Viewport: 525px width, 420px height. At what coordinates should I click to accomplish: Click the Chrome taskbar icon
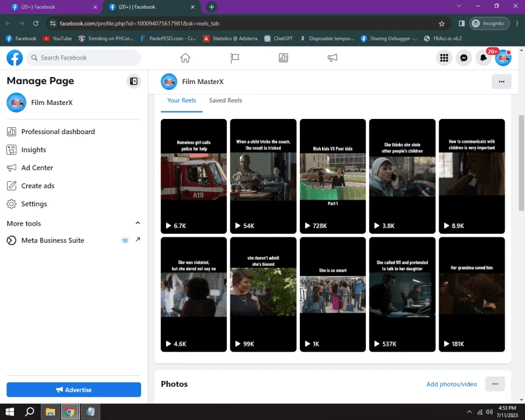click(x=69, y=412)
